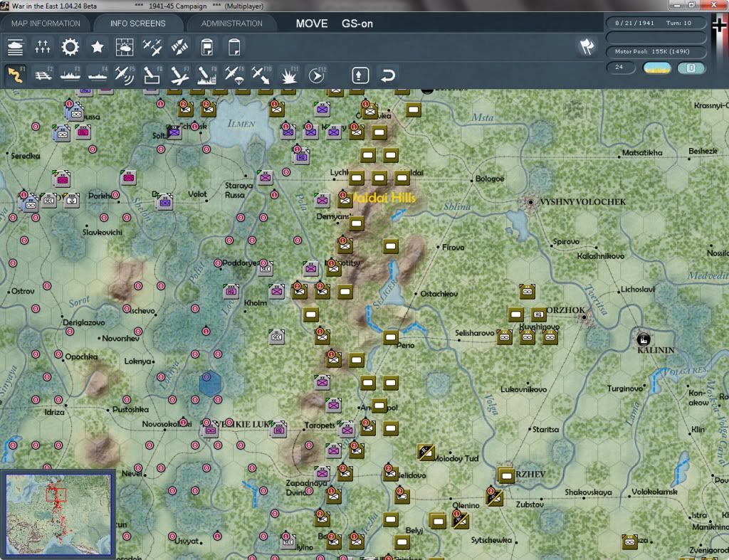Open the Order of Battle tank list icon

click(16, 48)
